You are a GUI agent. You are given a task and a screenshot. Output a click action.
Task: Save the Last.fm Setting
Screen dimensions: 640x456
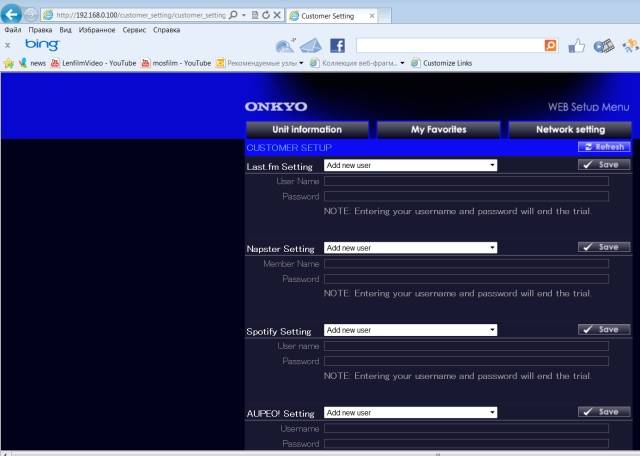click(604, 165)
